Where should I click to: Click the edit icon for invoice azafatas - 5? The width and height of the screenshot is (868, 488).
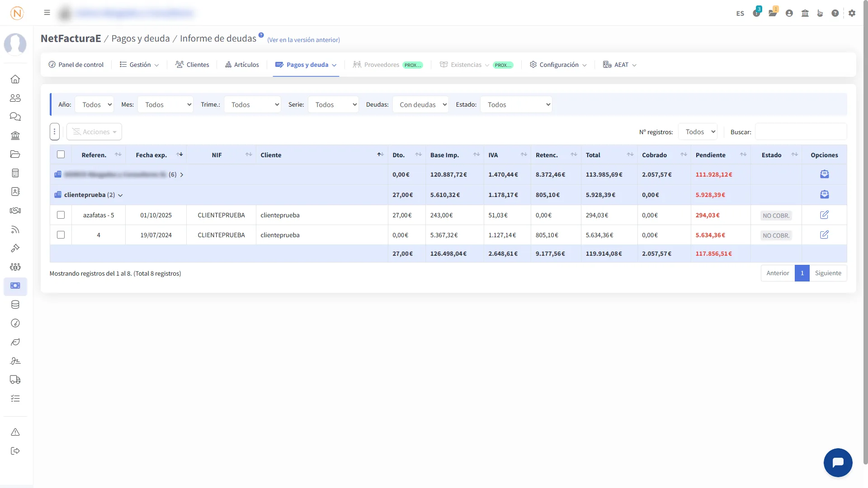tap(824, 215)
